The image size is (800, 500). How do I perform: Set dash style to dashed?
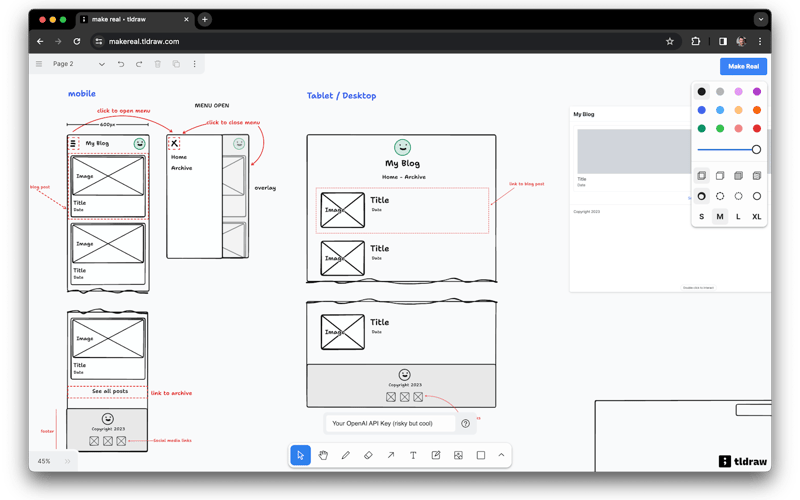click(x=720, y=196)
